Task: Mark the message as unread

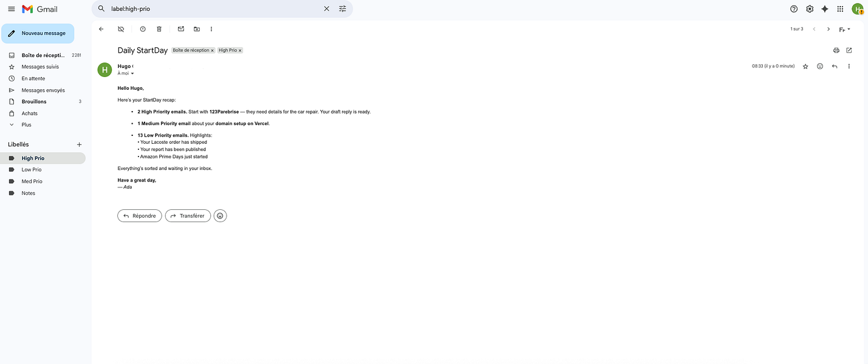Action: tap(181, 29)
